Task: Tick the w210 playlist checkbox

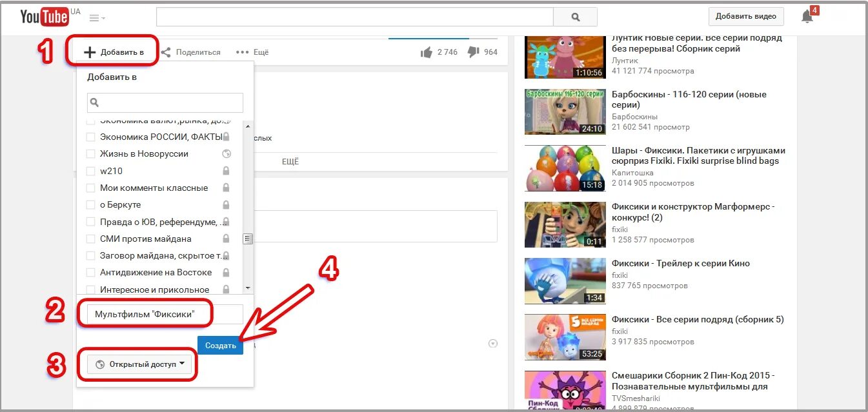Action: [91, 171]
